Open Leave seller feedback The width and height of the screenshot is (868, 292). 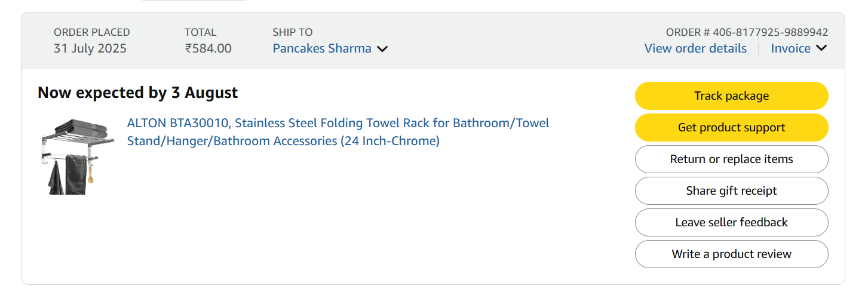(731, 223)
